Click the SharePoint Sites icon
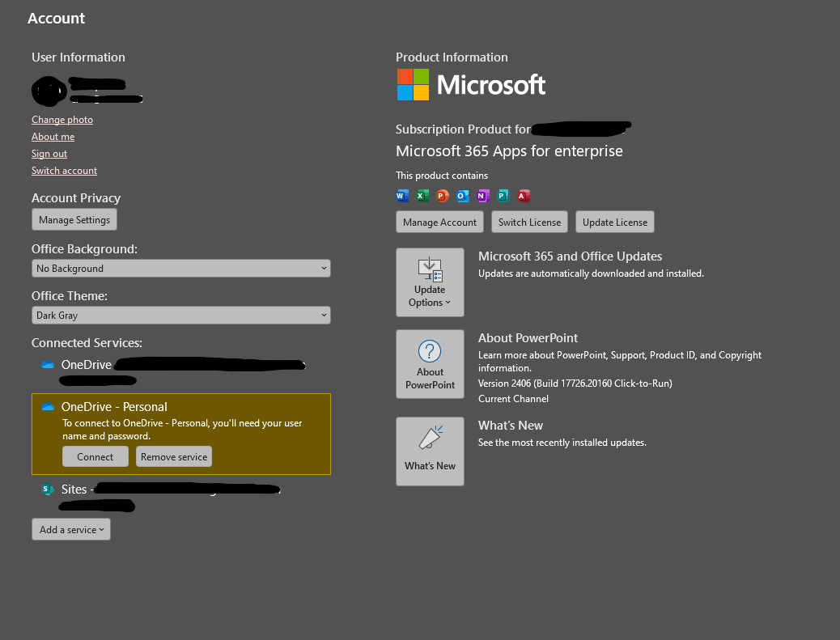840x640 pixels. [48, 489]
